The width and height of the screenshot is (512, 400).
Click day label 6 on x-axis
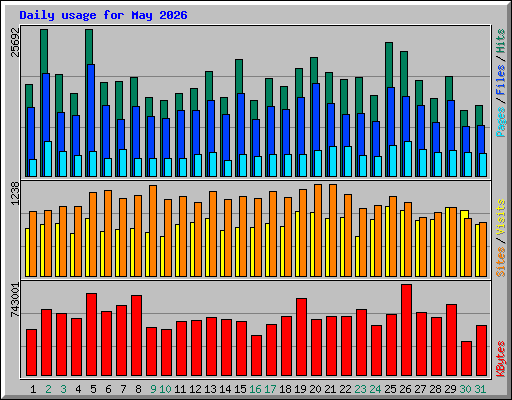pos(108,389)
